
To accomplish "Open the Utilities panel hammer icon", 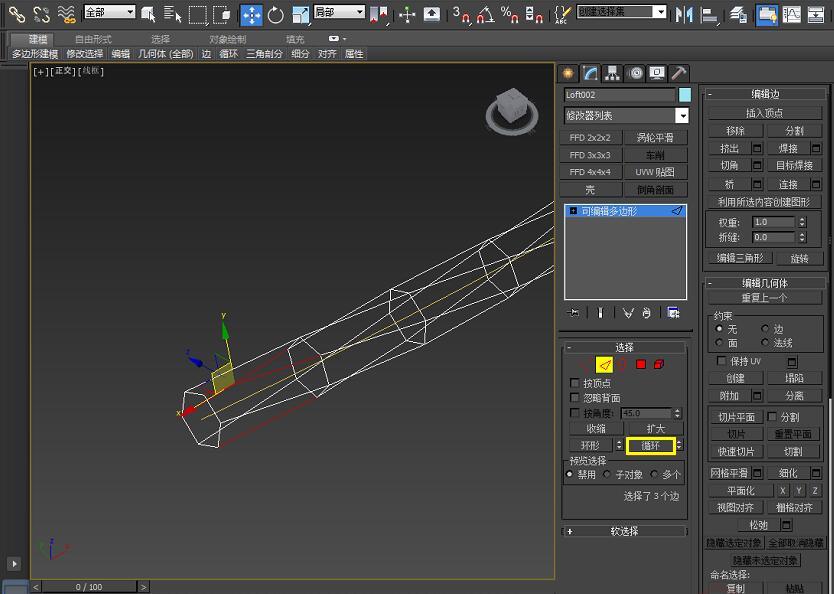I will 679,73.
